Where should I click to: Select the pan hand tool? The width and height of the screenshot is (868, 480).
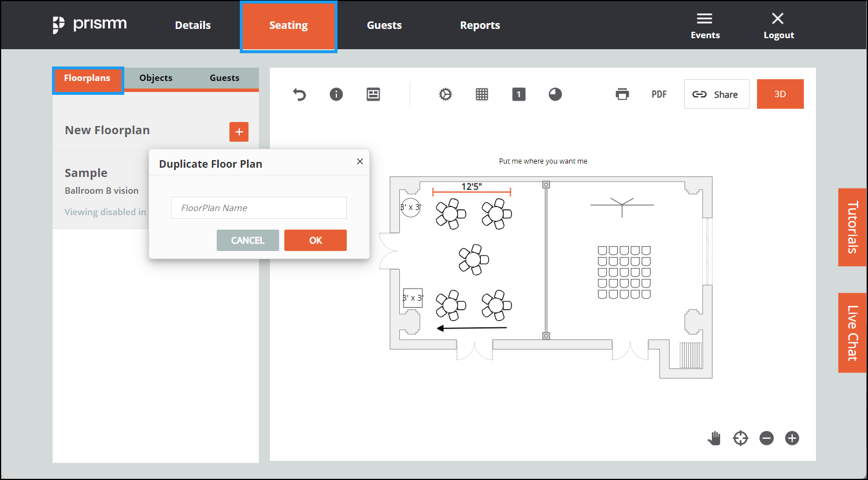[714, 438]
